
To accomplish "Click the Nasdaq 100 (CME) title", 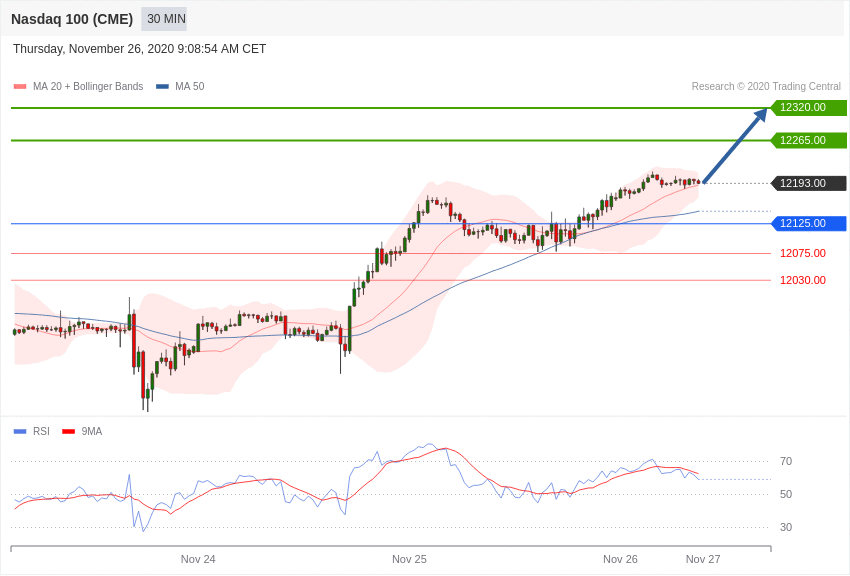I will tap(72, 19).
